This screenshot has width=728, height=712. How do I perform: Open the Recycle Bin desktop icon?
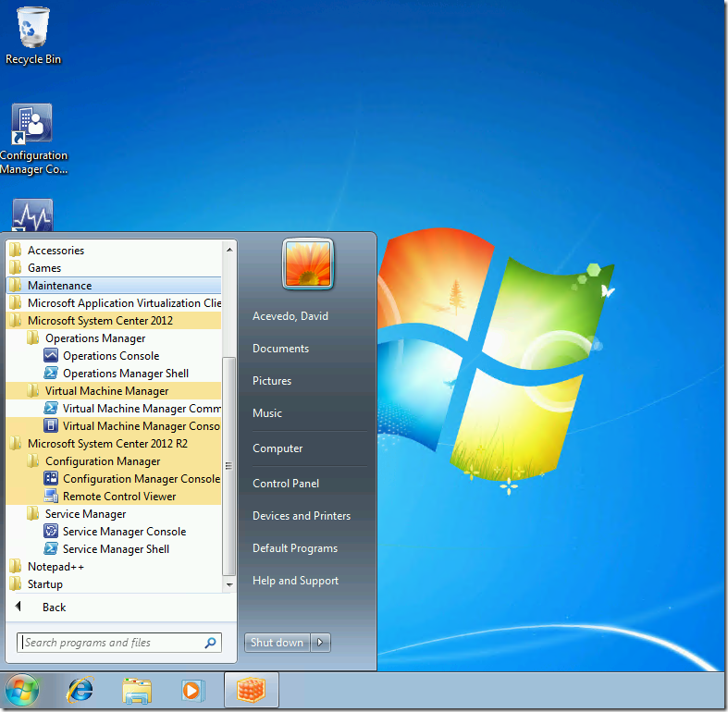(x=33, y=35)
